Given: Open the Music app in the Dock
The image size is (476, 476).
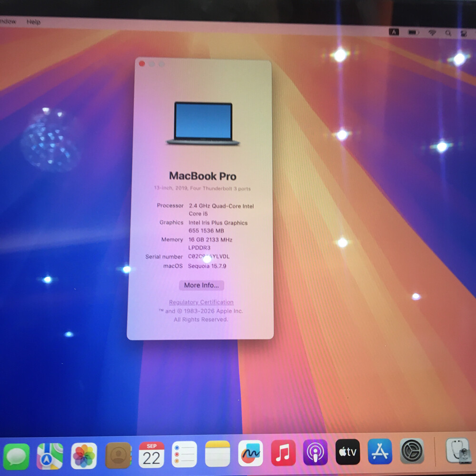Looking at the screenshot, I should pos(283,453).
